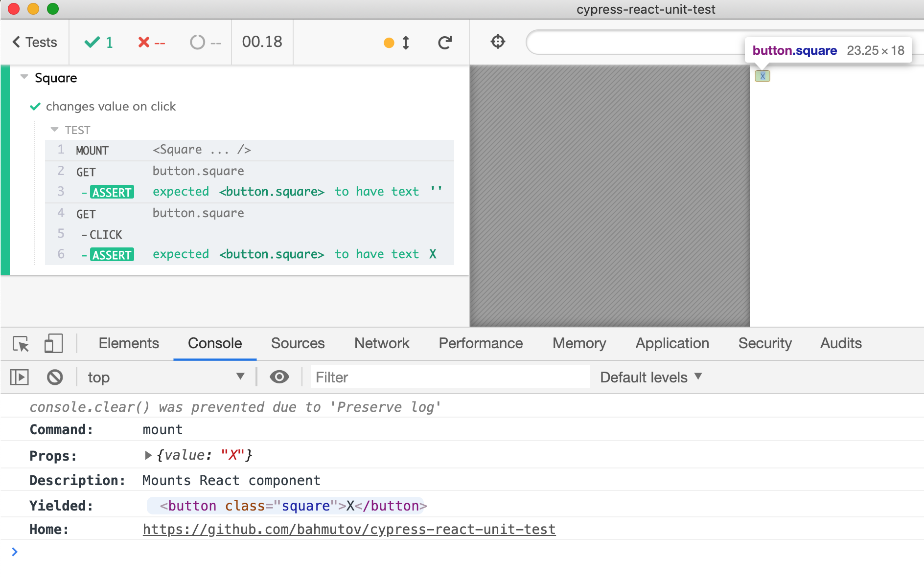The image size is (924, 578).
Task: Select command 4 GET button.square
Action: pyautogui.click(x=250, y=213)
